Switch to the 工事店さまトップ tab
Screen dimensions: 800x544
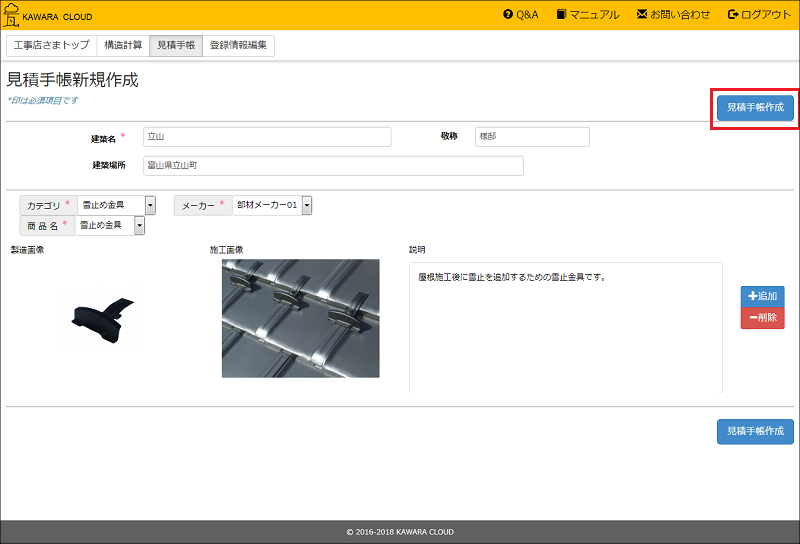[x=51, y=46]
